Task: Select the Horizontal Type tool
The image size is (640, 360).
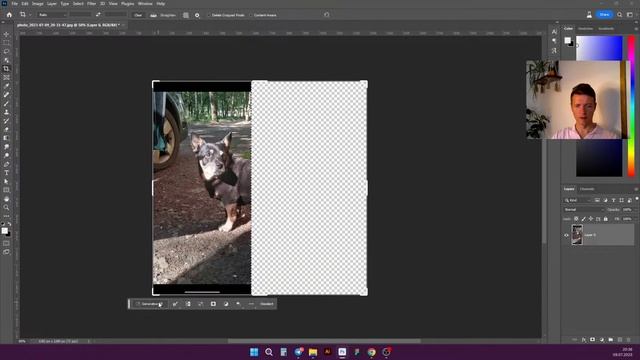Action: [x=6, y=173]
